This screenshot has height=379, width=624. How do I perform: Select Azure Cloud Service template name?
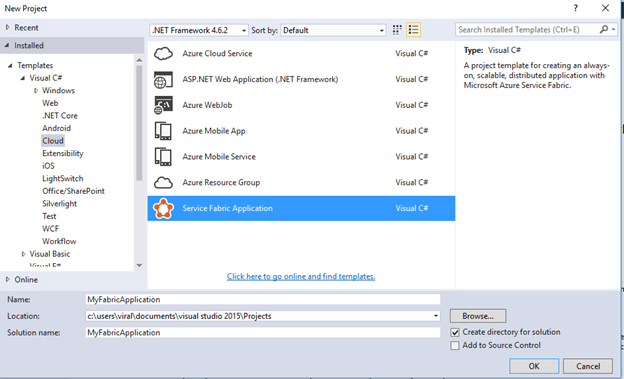(x=217, y=54)
